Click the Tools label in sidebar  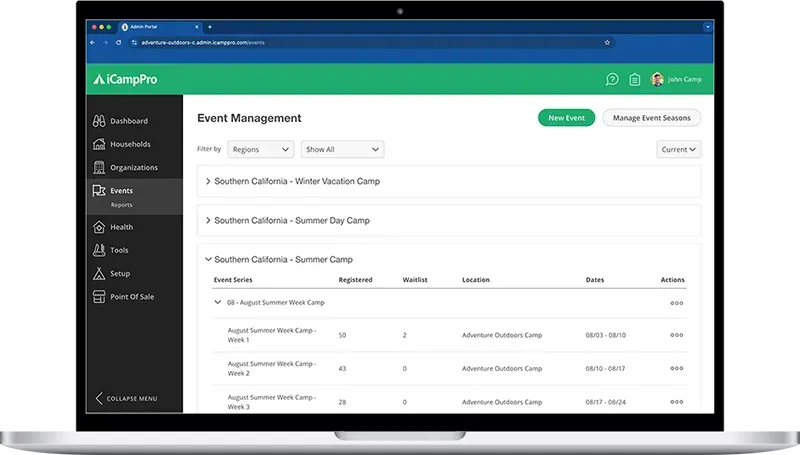click(119, 250)
